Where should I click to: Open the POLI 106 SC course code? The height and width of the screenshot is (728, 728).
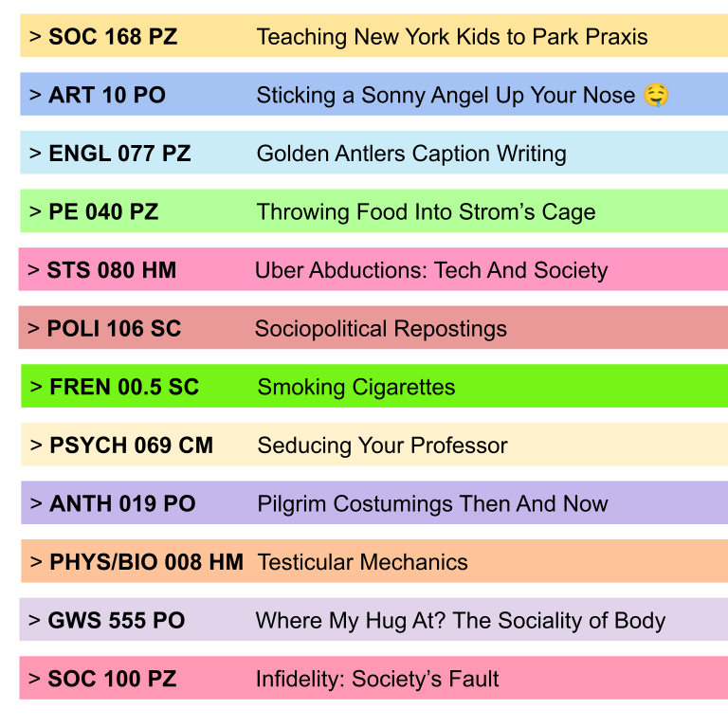[x=114, y=330]
